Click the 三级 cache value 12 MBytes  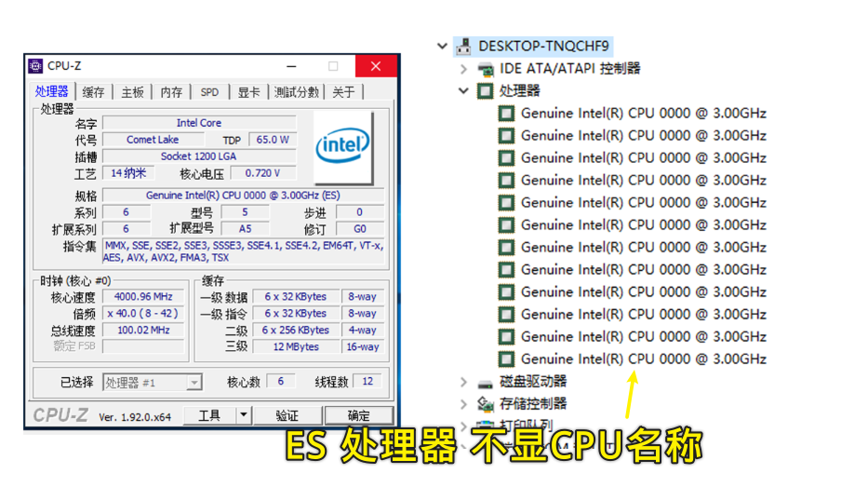click(296, 346)
